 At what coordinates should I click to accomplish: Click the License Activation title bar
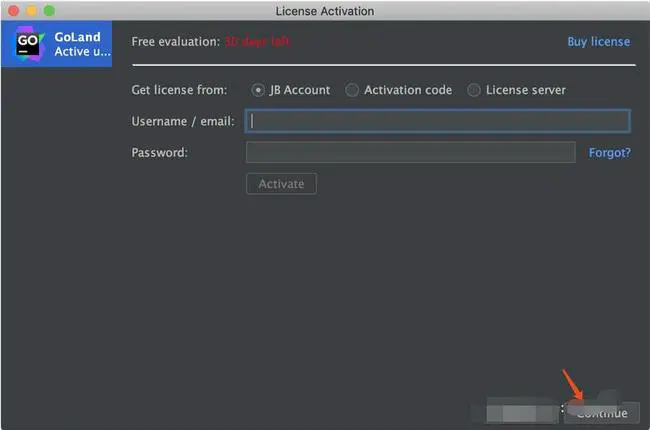coord(324,11)
